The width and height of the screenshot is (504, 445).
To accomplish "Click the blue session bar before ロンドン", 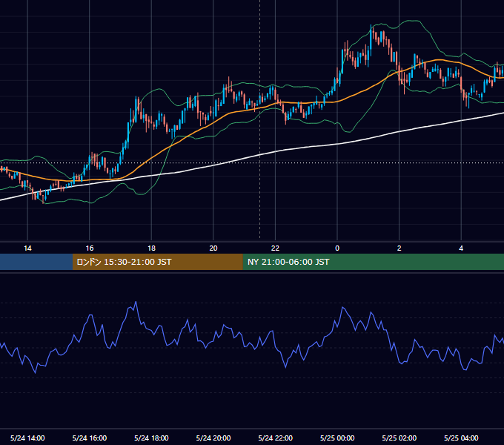I will 36,262.
